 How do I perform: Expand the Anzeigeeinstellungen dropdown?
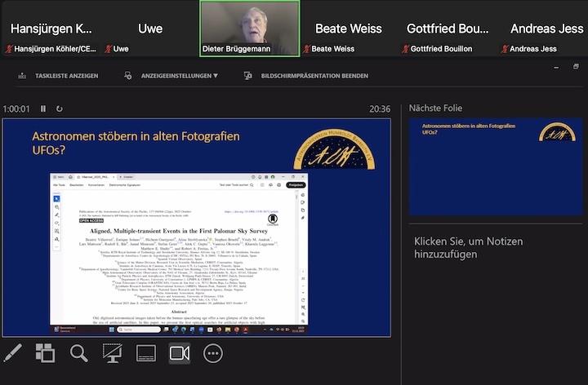172,76
